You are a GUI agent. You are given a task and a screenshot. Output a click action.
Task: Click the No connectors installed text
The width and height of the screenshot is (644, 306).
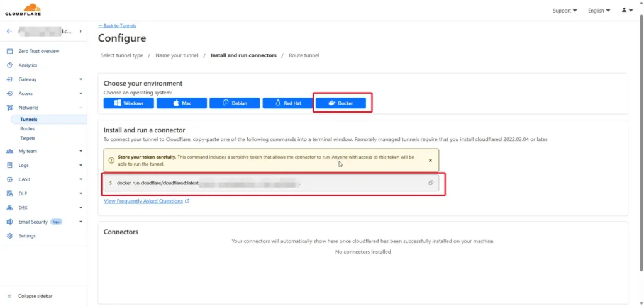[x=363, y=252]
